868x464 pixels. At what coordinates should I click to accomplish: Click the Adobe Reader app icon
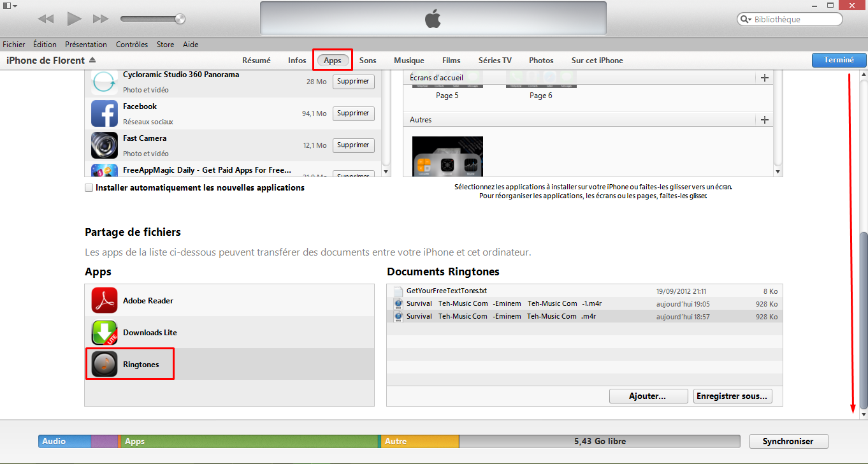tap(104, 301)
